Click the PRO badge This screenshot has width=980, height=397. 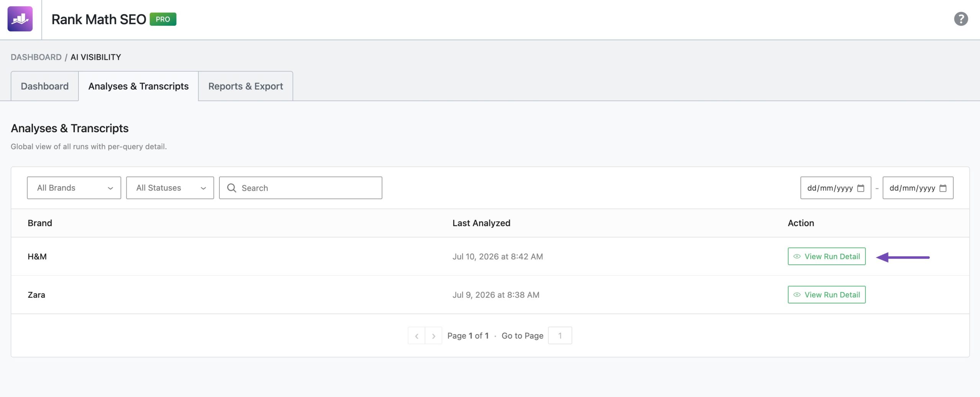tap(163, 19)
